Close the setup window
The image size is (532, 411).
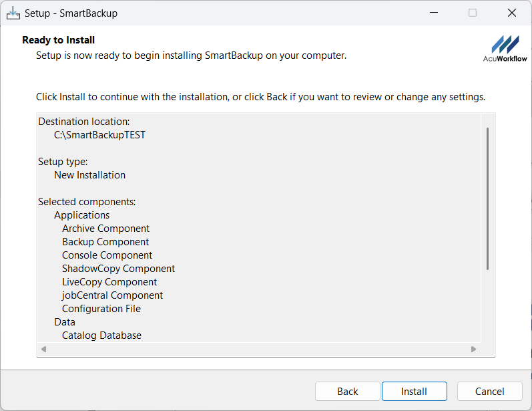(x=512, y=13)
